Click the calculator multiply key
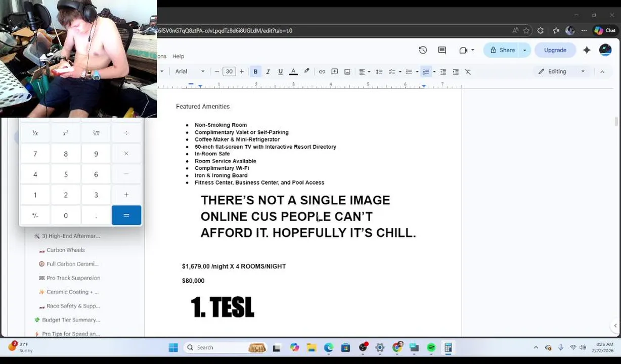 (x=126, y=154)
